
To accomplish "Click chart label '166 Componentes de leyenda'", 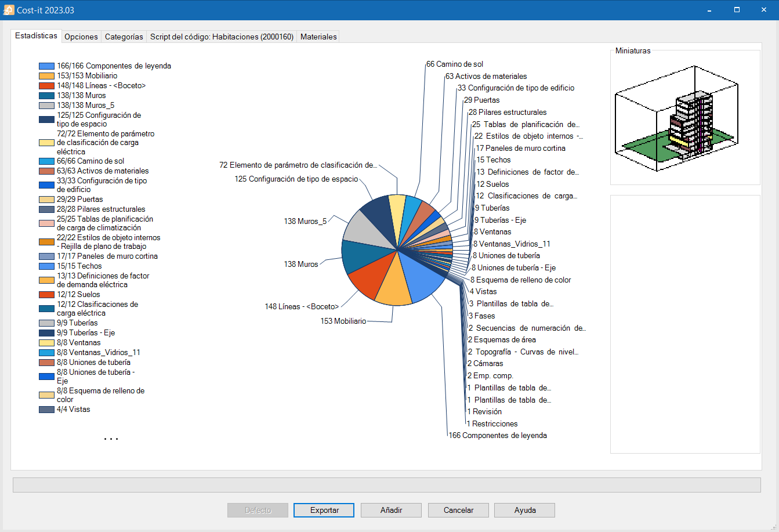I will tap(498, 435).
